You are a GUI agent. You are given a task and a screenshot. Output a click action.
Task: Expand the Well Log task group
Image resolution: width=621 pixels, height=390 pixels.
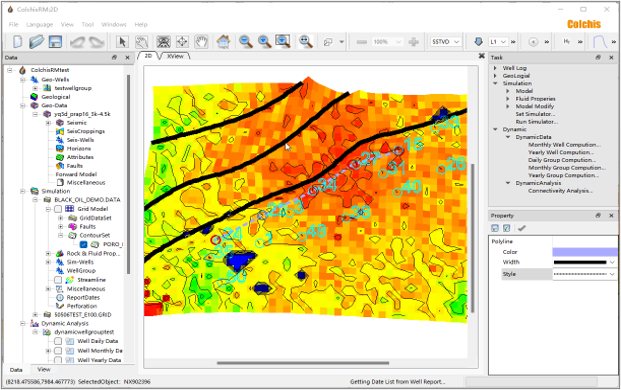pyautogui.click(x=495, y=68)
